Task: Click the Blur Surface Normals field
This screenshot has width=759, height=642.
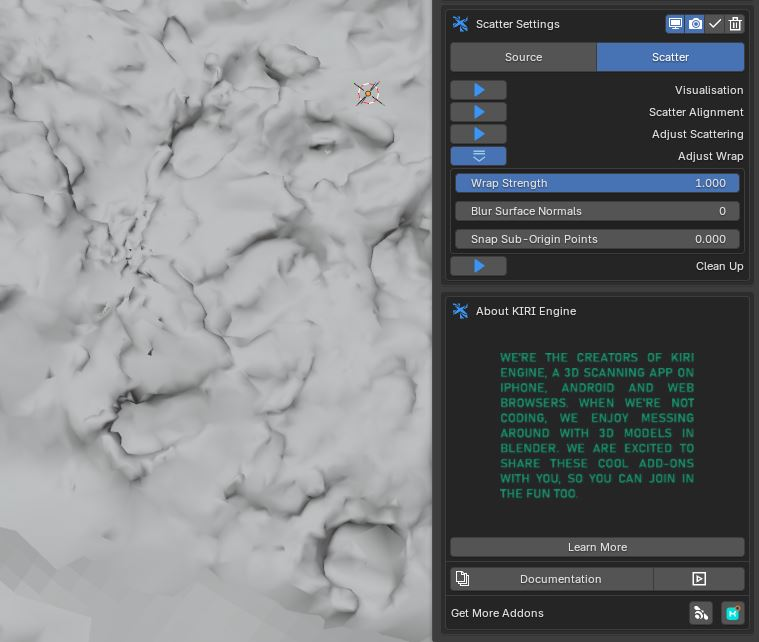Action: (597, 211)
